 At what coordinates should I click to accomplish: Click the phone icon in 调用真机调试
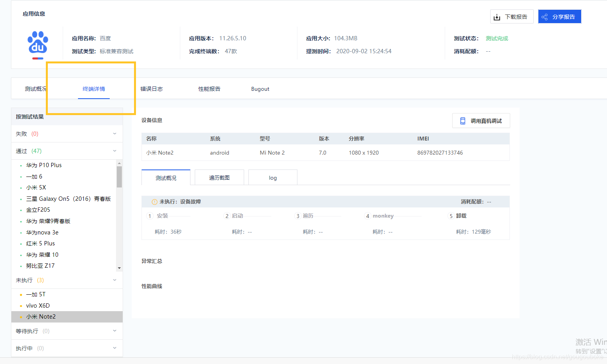click(463, 121)
